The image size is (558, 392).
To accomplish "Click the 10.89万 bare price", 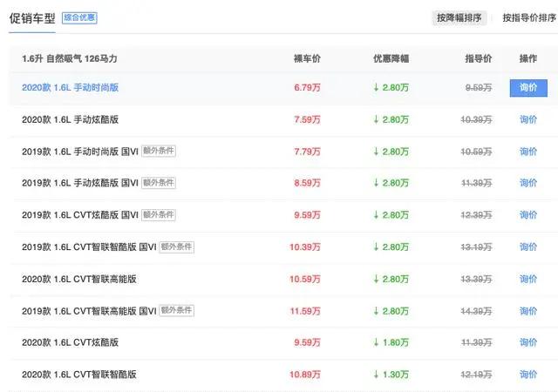I will pos(305,375).
